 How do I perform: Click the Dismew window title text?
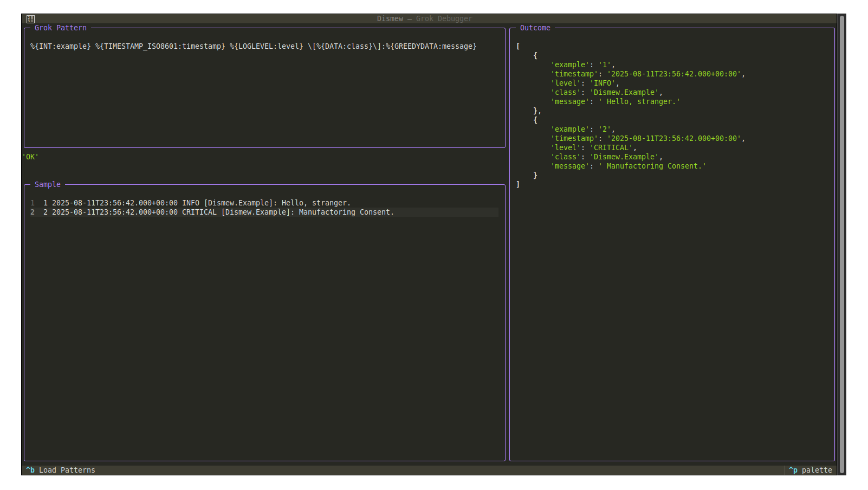[391, 18]
